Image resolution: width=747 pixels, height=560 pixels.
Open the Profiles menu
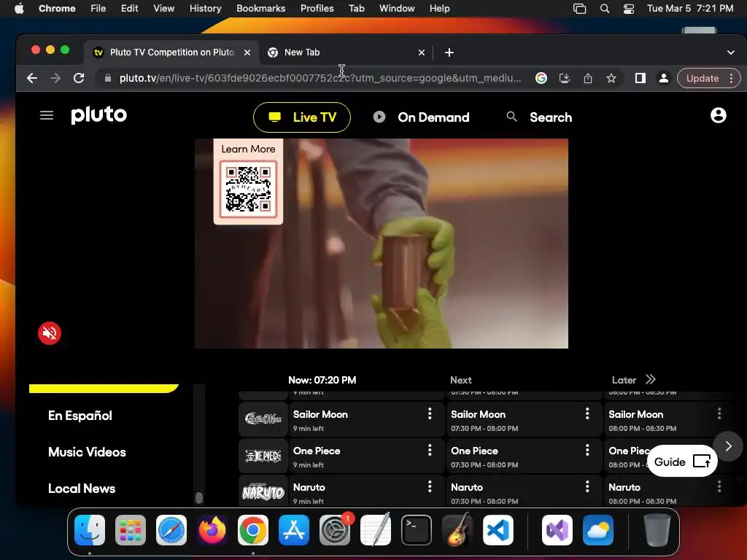[317, 8]
